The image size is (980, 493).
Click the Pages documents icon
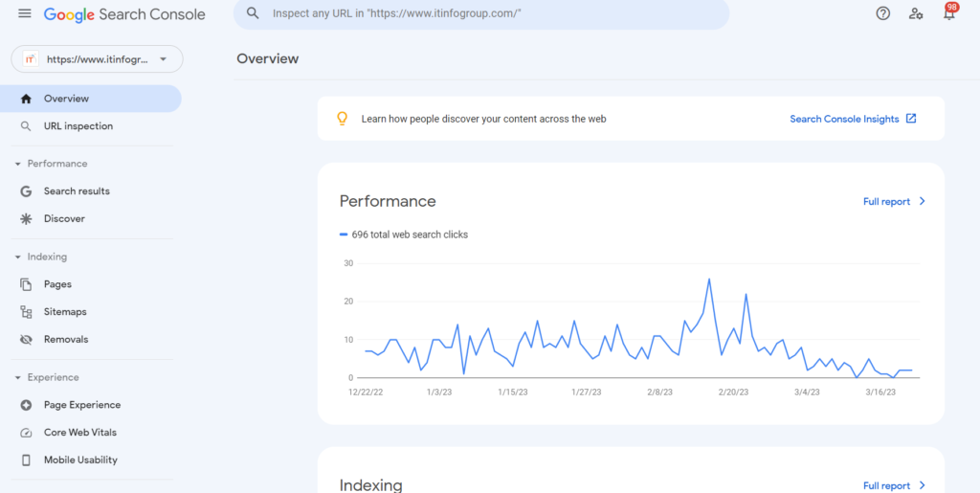tap(26, 284)
